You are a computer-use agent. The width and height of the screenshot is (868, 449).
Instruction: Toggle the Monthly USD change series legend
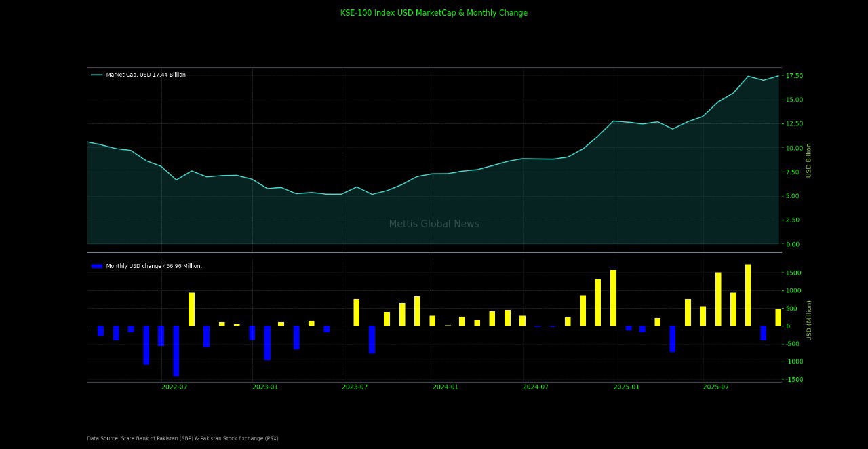153,266
